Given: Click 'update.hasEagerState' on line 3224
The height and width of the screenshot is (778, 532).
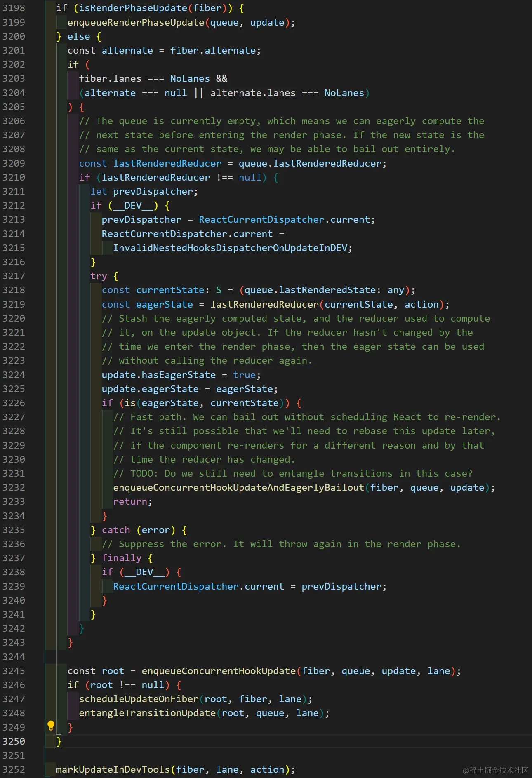Looking at the screenshot, I should coord(159,375).
